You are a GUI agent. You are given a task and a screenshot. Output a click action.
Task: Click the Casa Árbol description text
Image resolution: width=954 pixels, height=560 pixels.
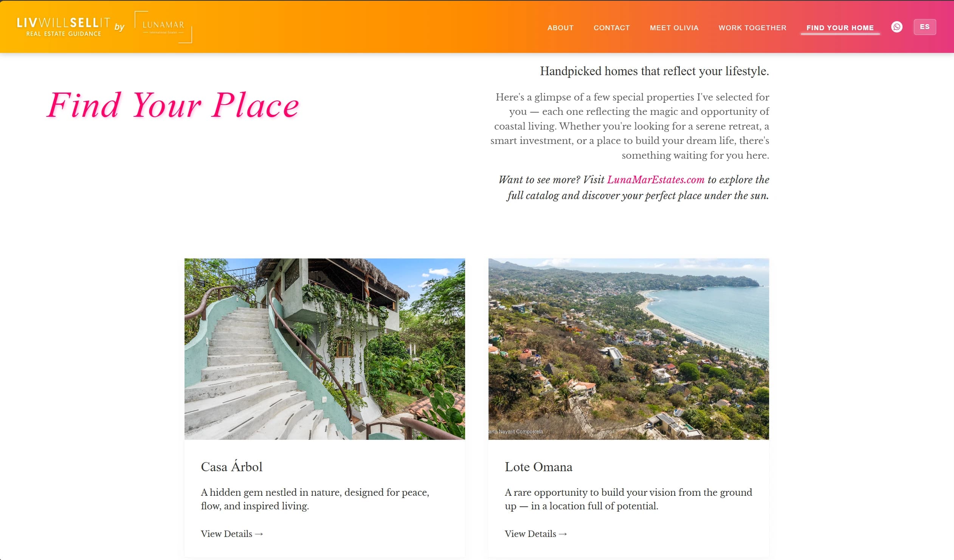[x=315, y=499]
